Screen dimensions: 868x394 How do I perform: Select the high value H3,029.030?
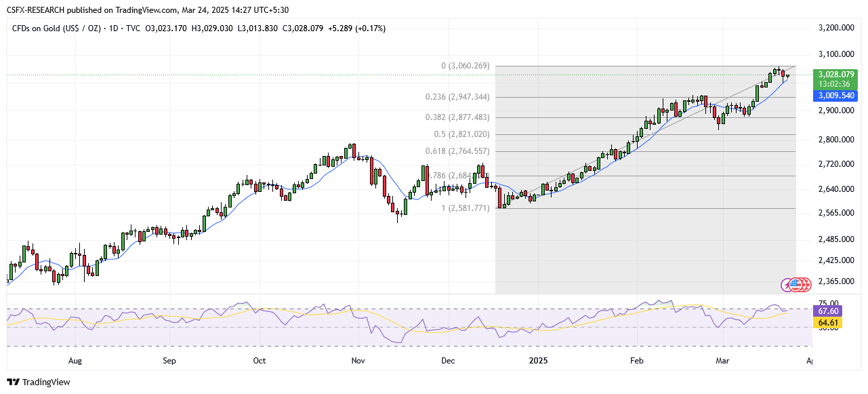(x=213, y=28)
